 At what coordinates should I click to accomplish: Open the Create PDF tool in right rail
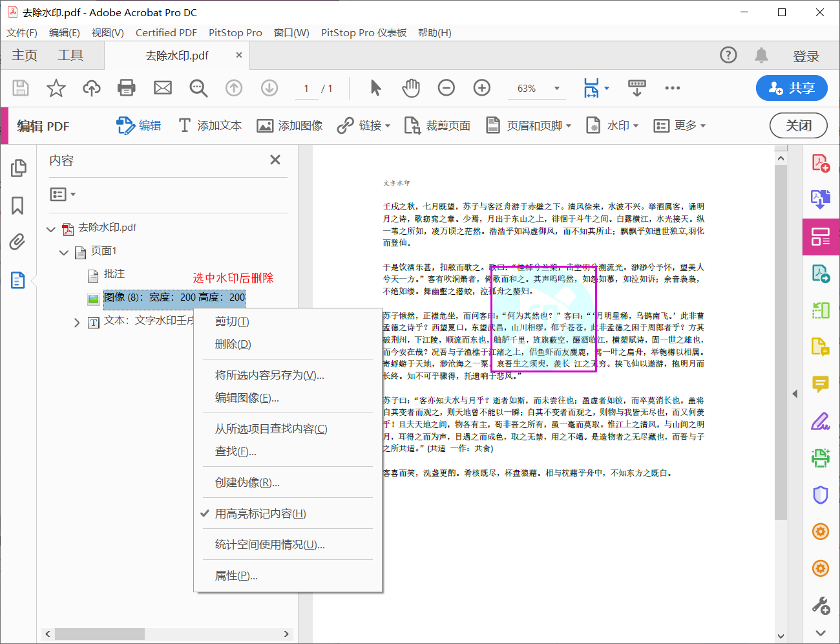point(821,163)
